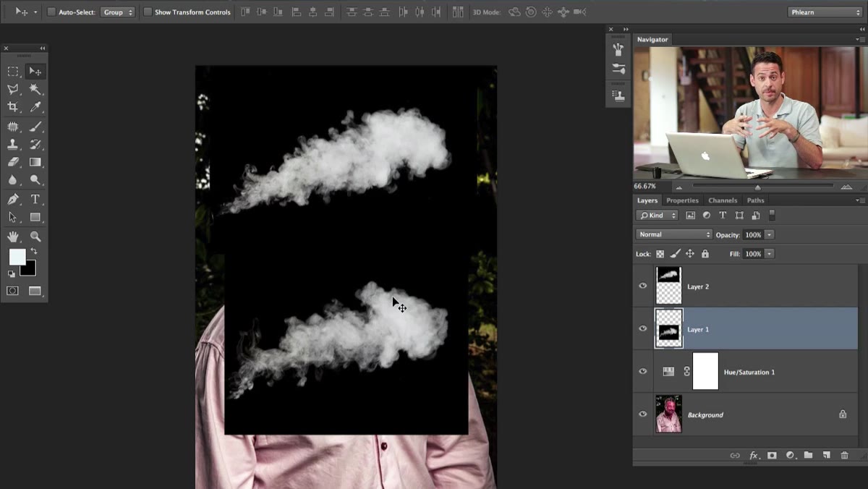Change the screen mode

point(35,291)
